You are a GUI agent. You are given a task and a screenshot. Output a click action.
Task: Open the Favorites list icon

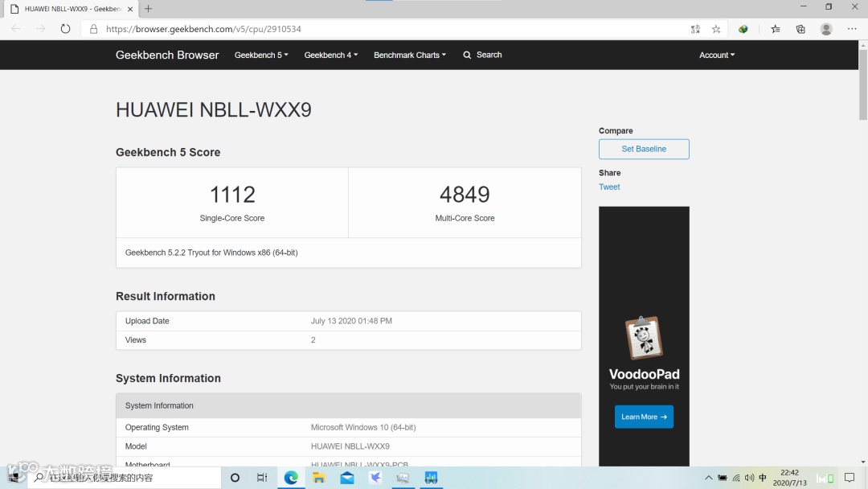tap(775, 29)
